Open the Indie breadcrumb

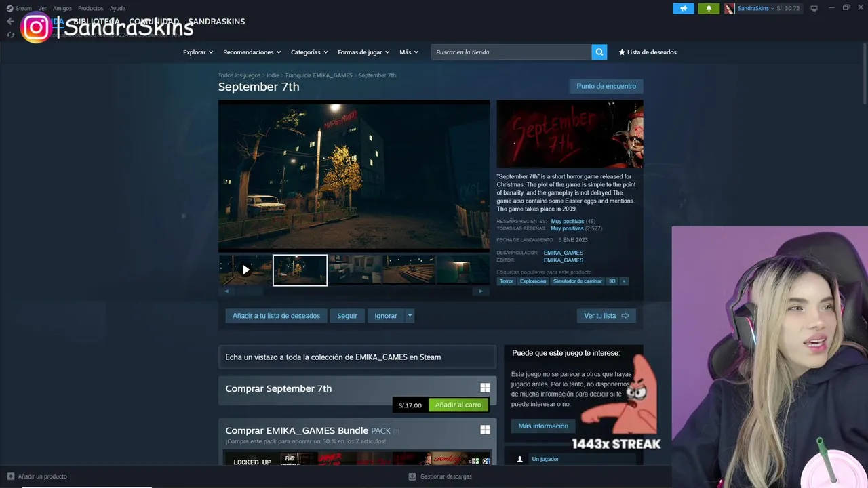[x=273, y=75]
